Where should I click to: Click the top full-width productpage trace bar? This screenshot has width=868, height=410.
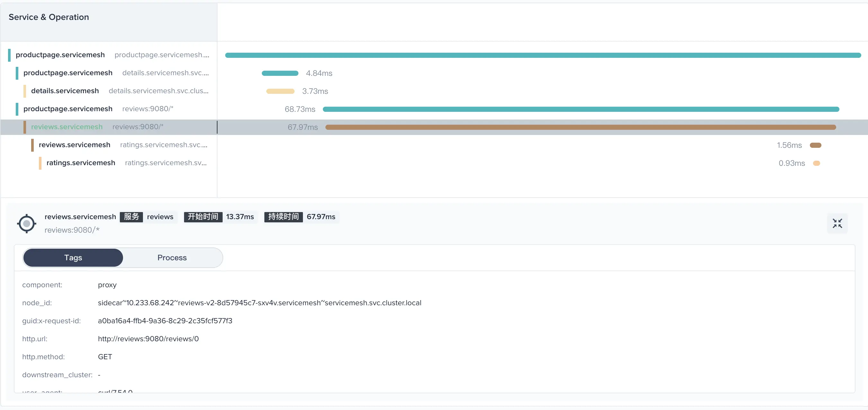pyautogui.click(x=543, y=55)
